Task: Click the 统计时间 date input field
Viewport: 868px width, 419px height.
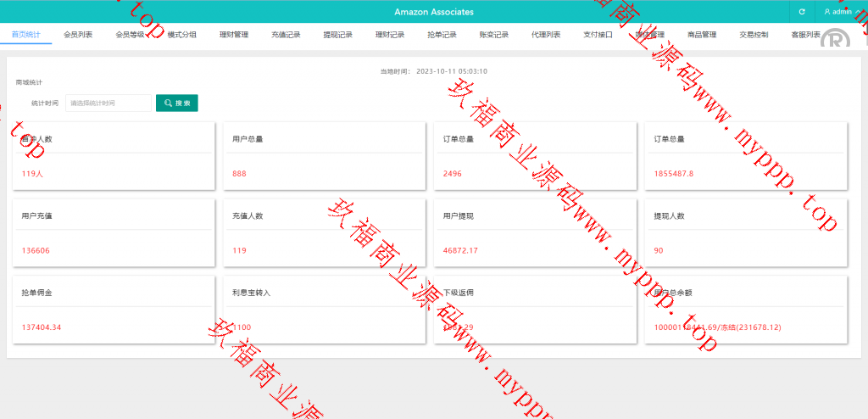Action: click(x=108, y=103)
